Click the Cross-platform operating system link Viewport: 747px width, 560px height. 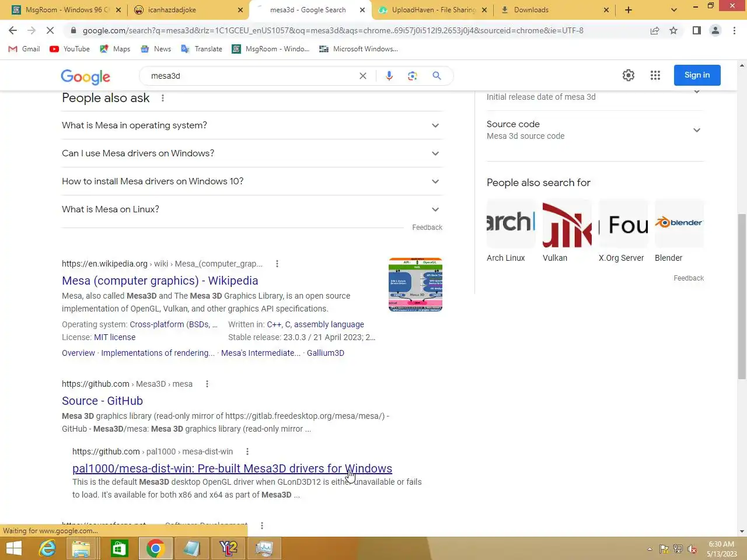coord(173,324)
